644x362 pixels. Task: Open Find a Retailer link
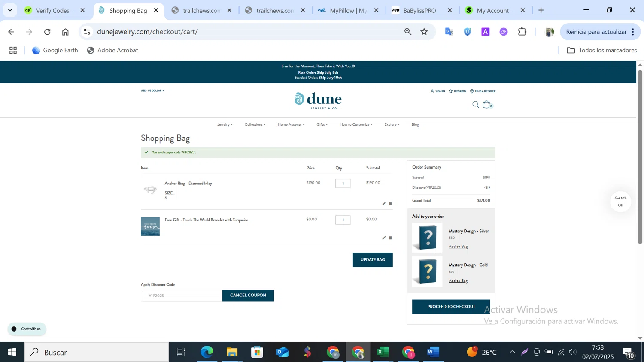coord(483,91)
